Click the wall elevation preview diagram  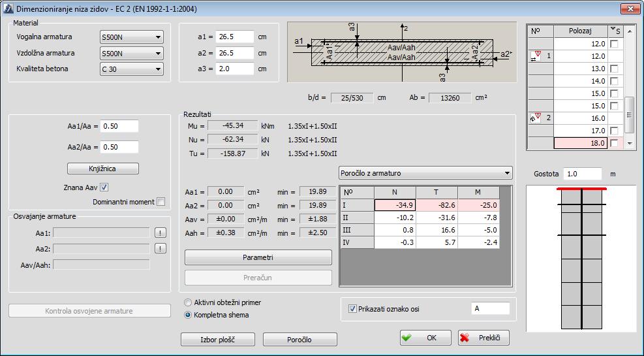point(581,259)
